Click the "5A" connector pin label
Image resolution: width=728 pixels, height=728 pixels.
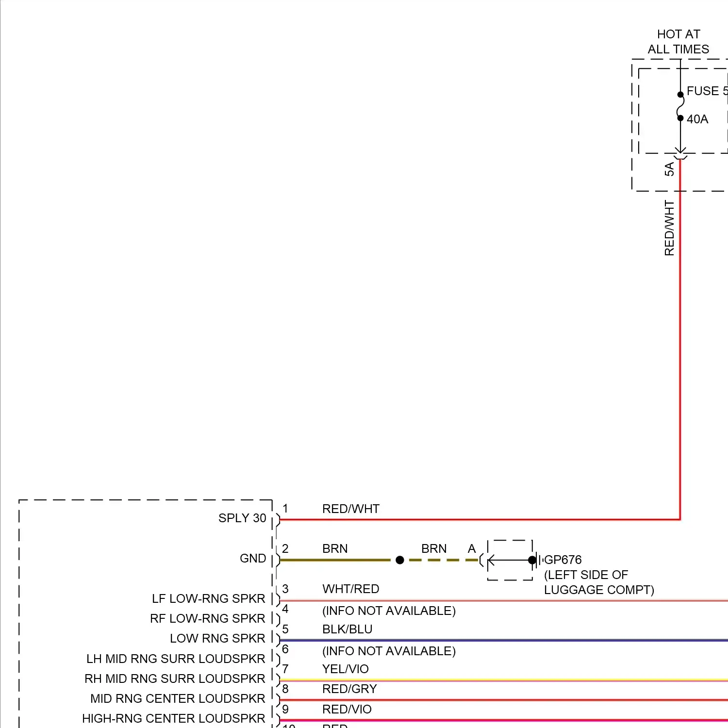669,169
